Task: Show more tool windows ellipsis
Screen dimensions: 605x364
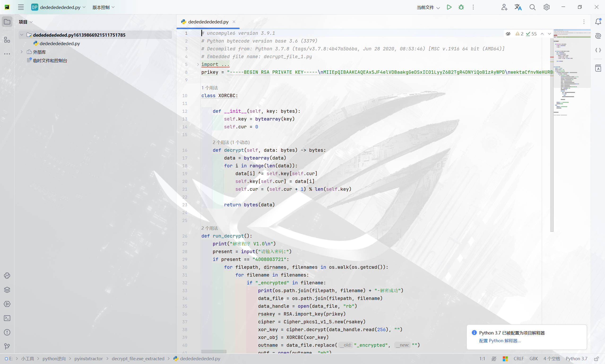Action: pos(7,54)
